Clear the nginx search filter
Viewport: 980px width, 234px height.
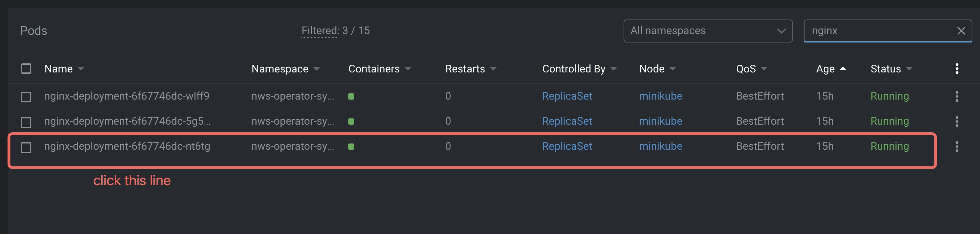point(961,31)
